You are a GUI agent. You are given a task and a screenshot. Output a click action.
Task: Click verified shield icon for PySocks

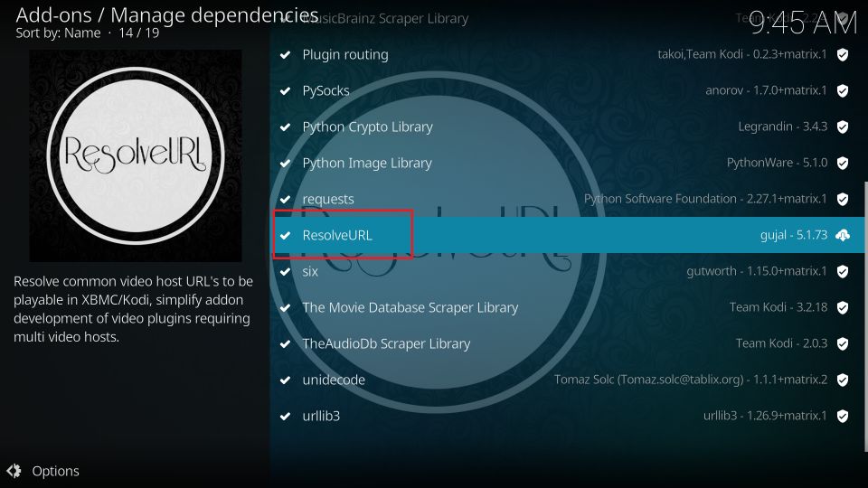click(842, 90)
